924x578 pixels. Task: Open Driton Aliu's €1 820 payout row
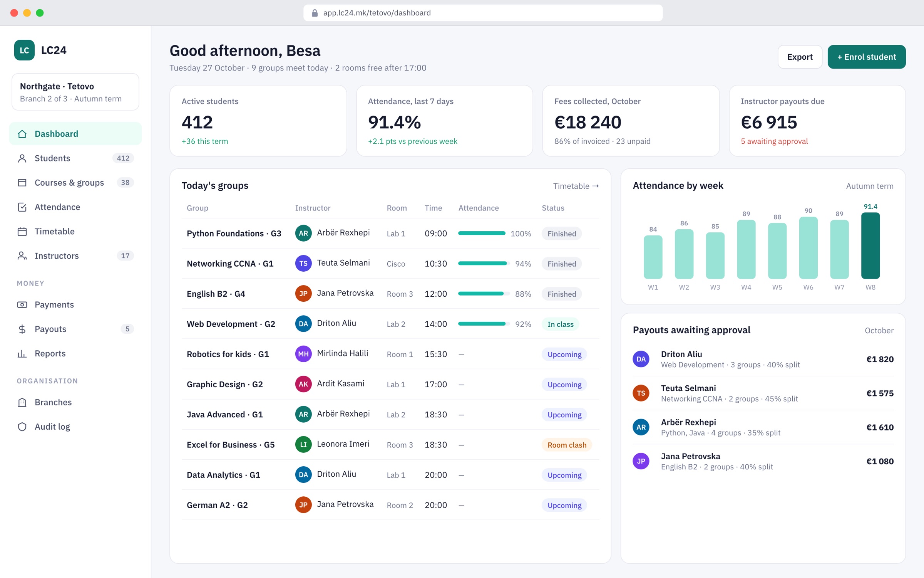coord(763,359)
